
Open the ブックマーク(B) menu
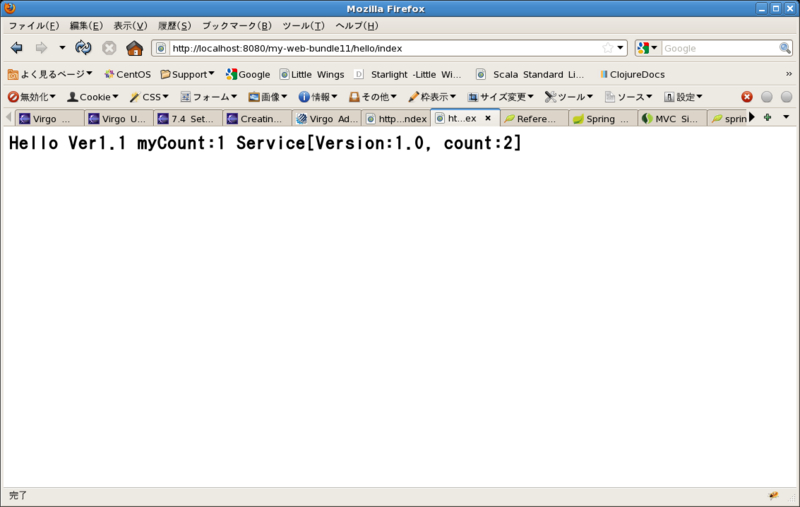coord(237,26)
